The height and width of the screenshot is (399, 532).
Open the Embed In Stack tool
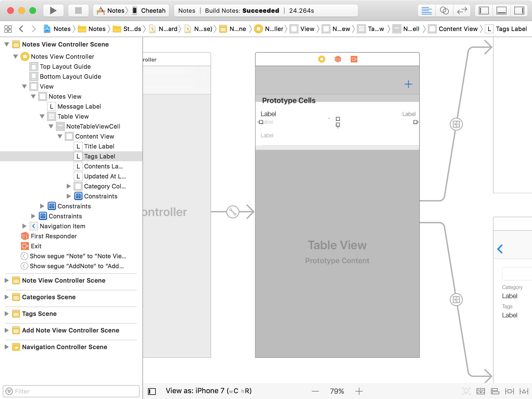[x=481, y=391]
